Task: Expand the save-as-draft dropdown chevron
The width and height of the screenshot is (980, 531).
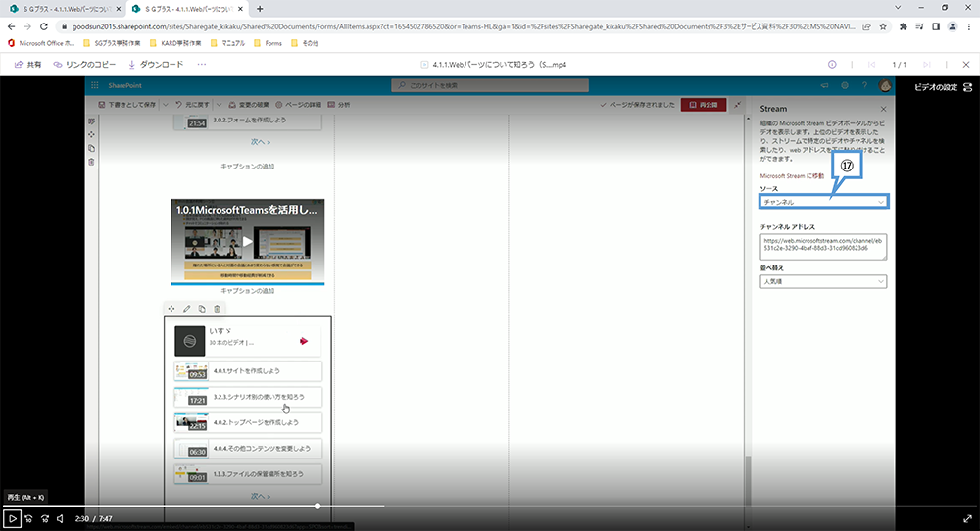Action: coord(166,105)
